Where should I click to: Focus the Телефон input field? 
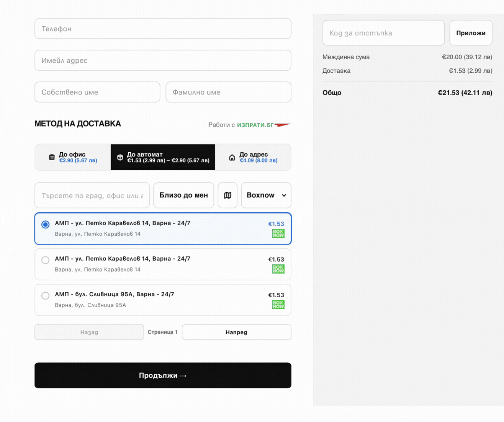coord(163,29)
